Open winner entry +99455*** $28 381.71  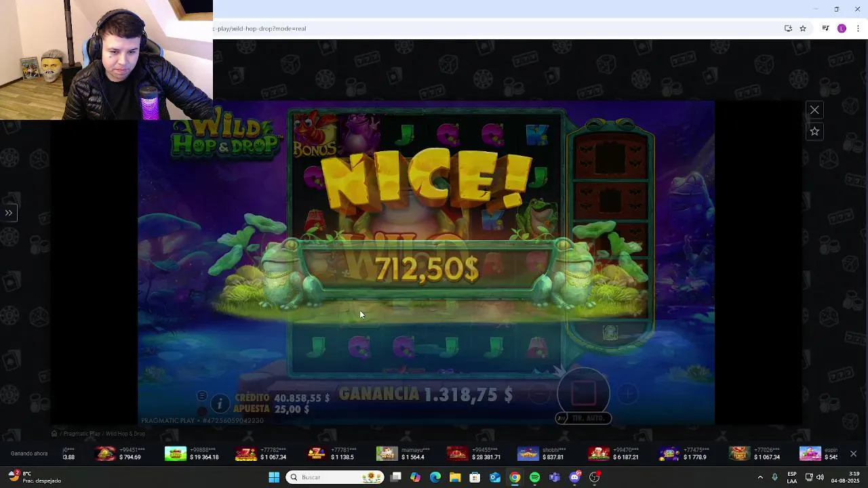click(475, 453)
